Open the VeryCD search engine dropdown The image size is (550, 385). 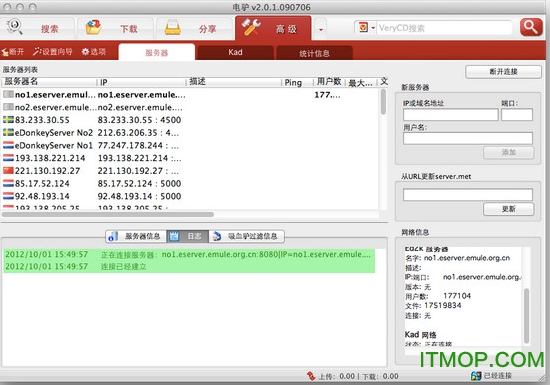[x=367, y=27]
